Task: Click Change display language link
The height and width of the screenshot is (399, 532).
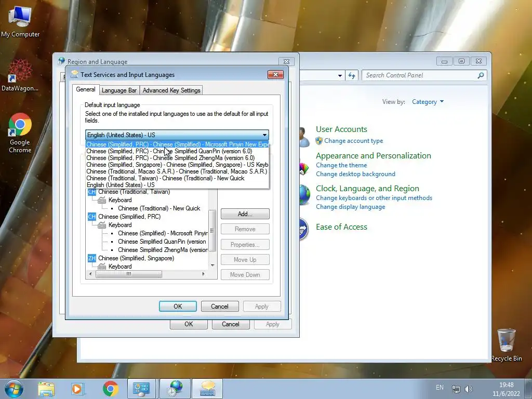Action: 351,207
